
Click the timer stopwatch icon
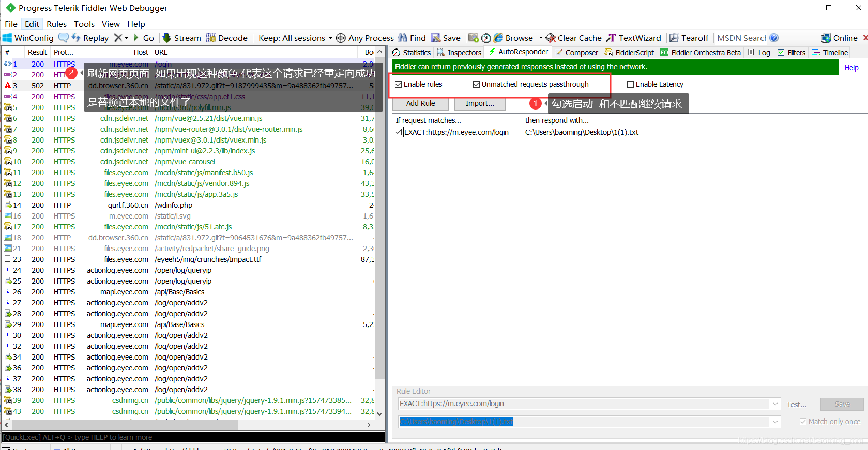click(486, 38)
